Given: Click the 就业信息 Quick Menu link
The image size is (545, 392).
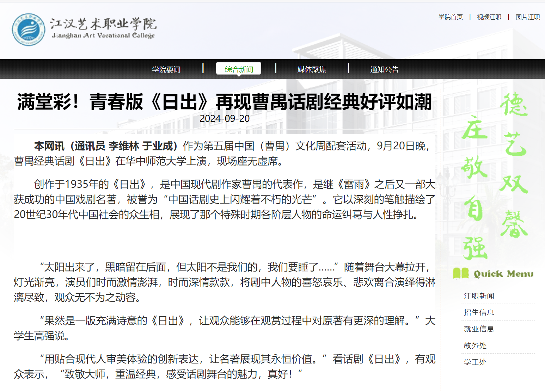Looking at the screenshot, I should tap(479, 329).
